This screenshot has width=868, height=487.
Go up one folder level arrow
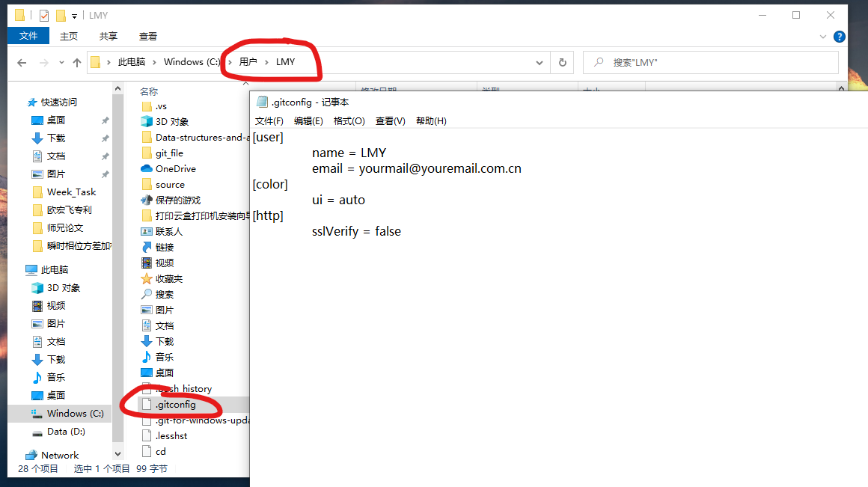(77, 63)
